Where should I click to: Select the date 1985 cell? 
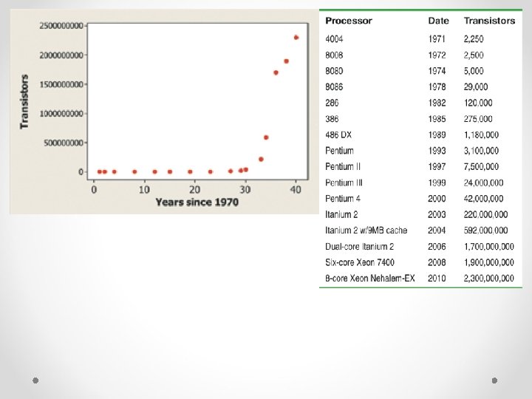437,119
